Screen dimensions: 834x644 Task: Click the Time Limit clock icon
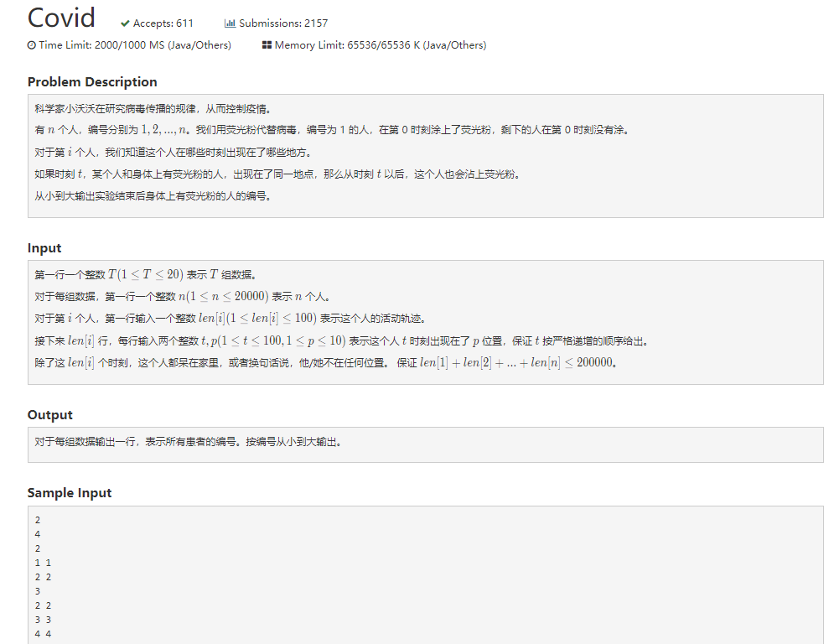click(x=32, y=45)
